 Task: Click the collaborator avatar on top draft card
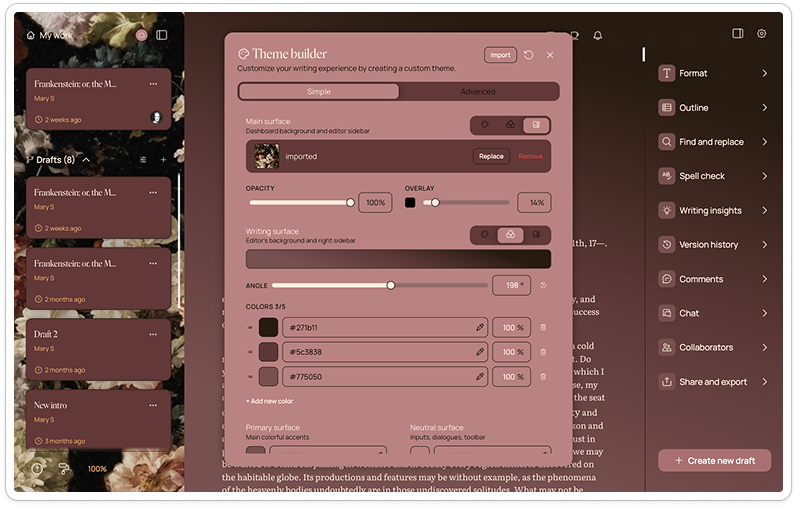coord(157,118)
